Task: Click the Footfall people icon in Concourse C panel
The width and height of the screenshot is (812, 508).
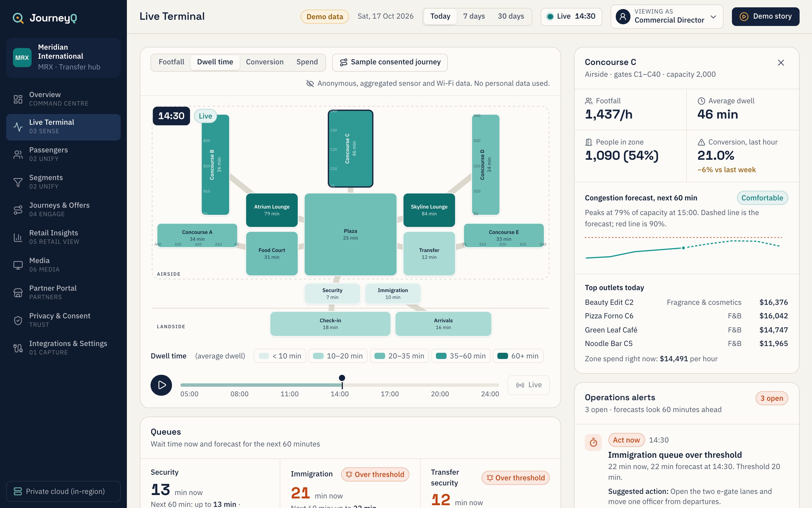Action: tap(588, 101)
